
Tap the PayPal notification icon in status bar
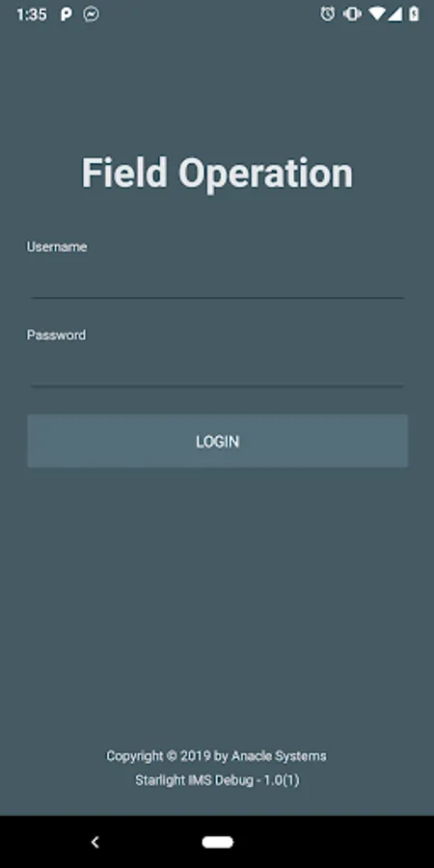[66, 14]
